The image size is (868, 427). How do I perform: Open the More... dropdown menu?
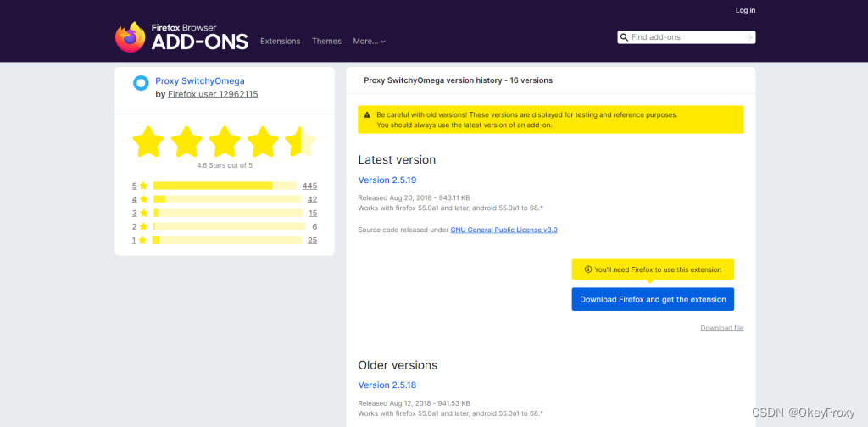[x=370, y=41]
